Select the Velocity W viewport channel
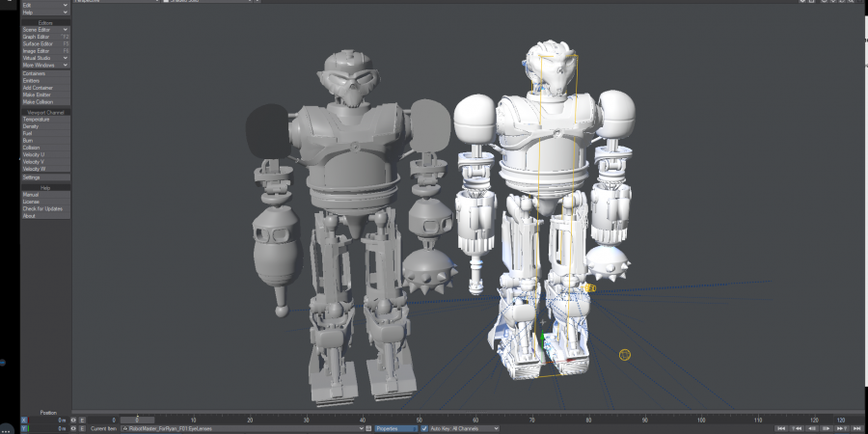 45,170
